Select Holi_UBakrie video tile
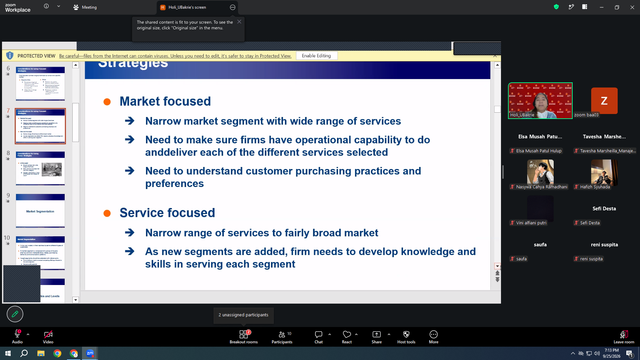640x360 pixels. (540, 101)
